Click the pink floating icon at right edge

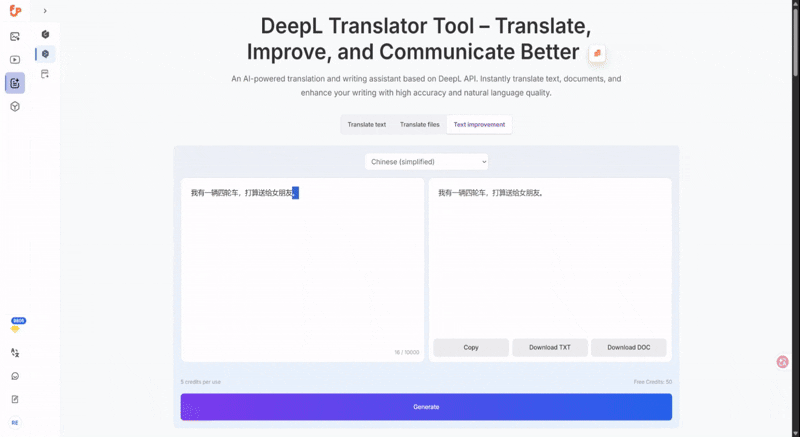782,361
